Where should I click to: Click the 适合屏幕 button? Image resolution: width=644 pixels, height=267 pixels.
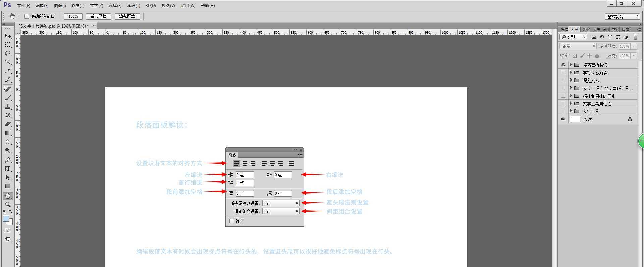coord(98,16)
